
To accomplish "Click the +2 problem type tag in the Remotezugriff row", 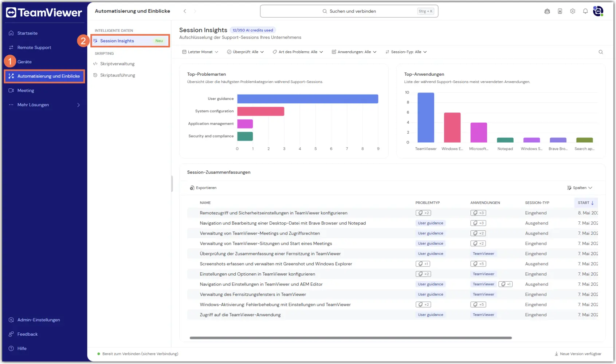I will 423,213.
